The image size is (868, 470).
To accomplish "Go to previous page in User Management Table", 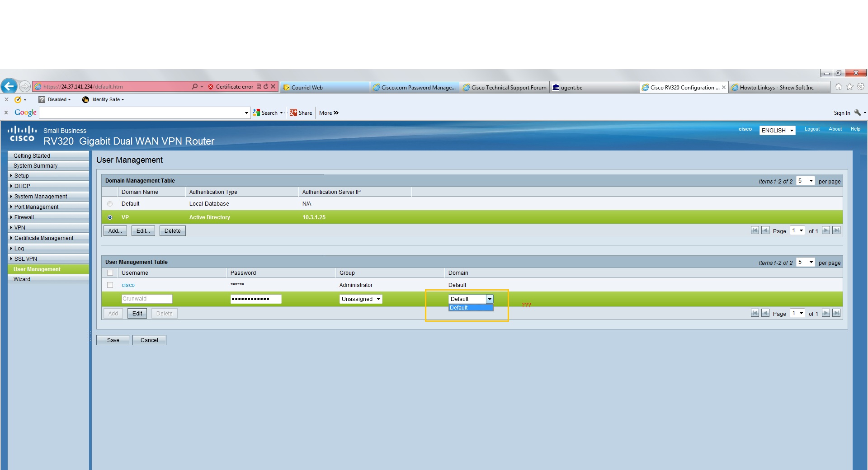I will (x=765, y=313).
